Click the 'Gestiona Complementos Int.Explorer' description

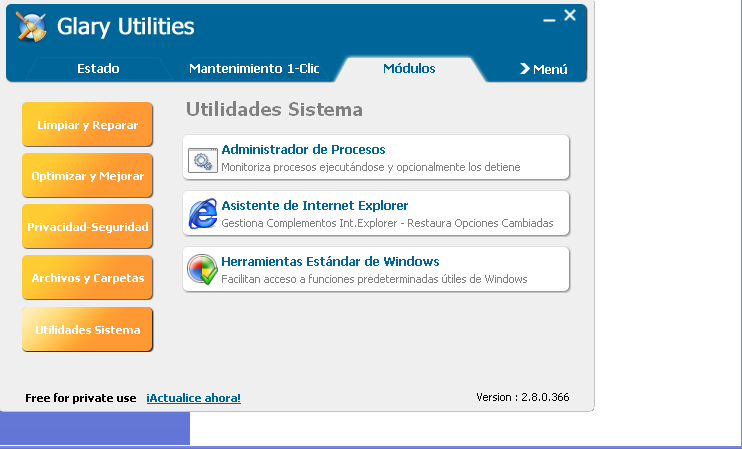coord(387,223)
